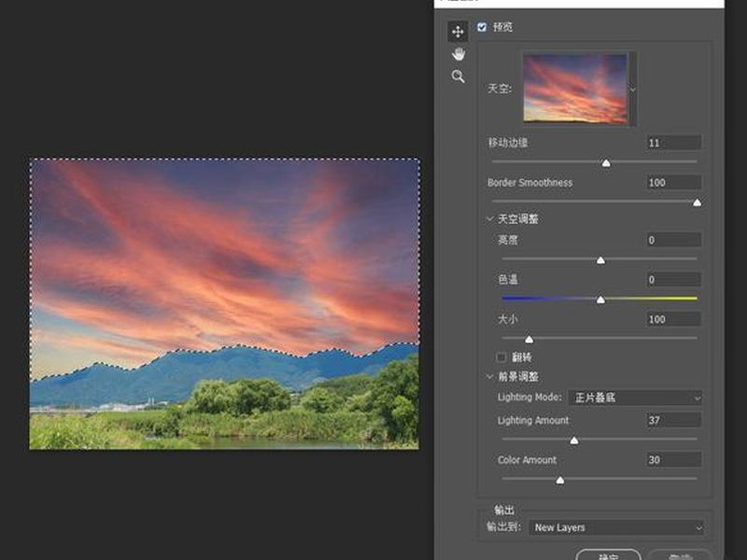Collapse the 前景调整 section
The width and height of the screenshot is (747, 560).
(489, 377)
